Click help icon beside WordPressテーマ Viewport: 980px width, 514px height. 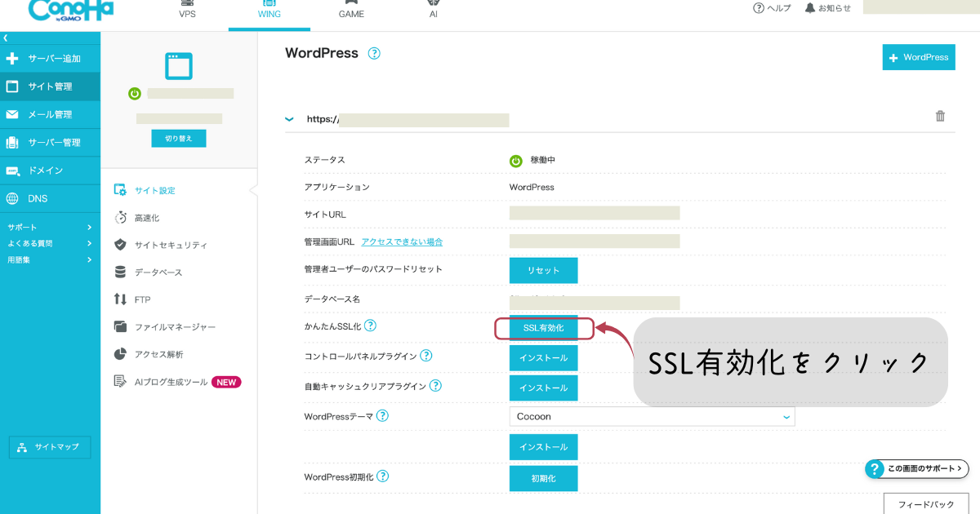point(382,416)
